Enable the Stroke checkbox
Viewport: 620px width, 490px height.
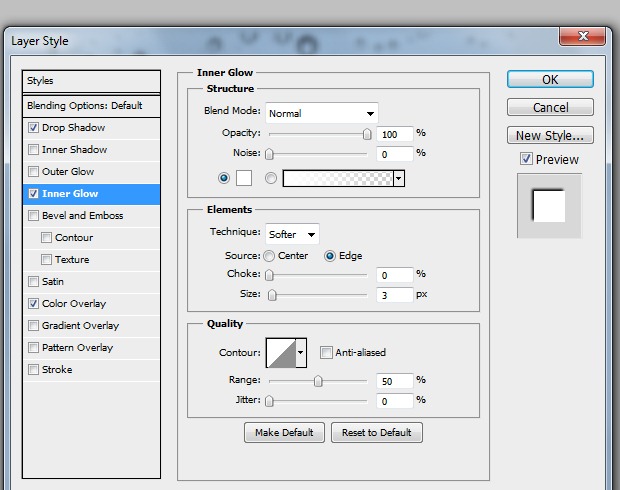point(33,369)
